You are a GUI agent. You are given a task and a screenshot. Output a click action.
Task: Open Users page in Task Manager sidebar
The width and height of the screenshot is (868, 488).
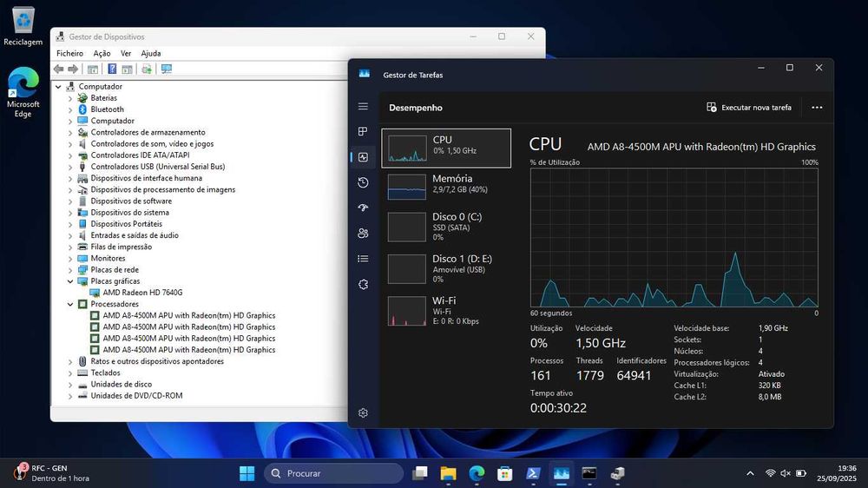point(363,234)
